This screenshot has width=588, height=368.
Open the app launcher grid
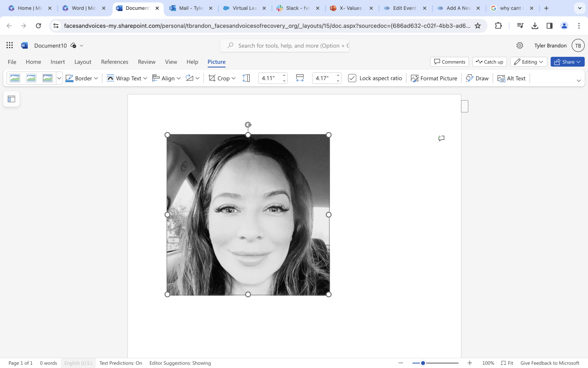tap(9, 45)
